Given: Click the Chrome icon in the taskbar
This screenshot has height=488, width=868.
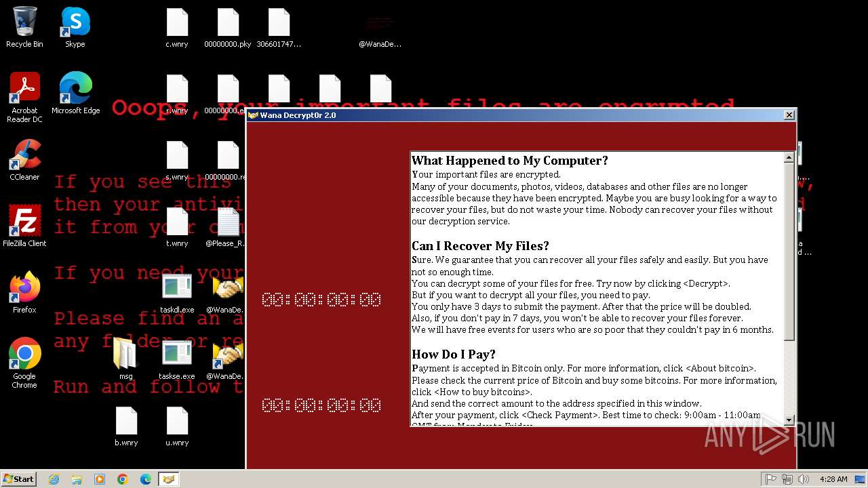Looking at the screenshot, I should pyautogui.click(x=123, y=479).
